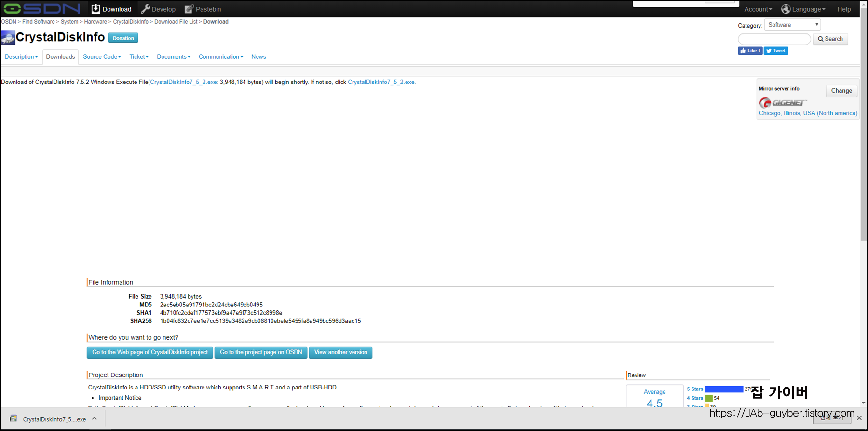Go to CrystalDiskInfo breadcrumb link
Image resolution: width=868 pixels, height=431 pixels.
click(131, 22)
